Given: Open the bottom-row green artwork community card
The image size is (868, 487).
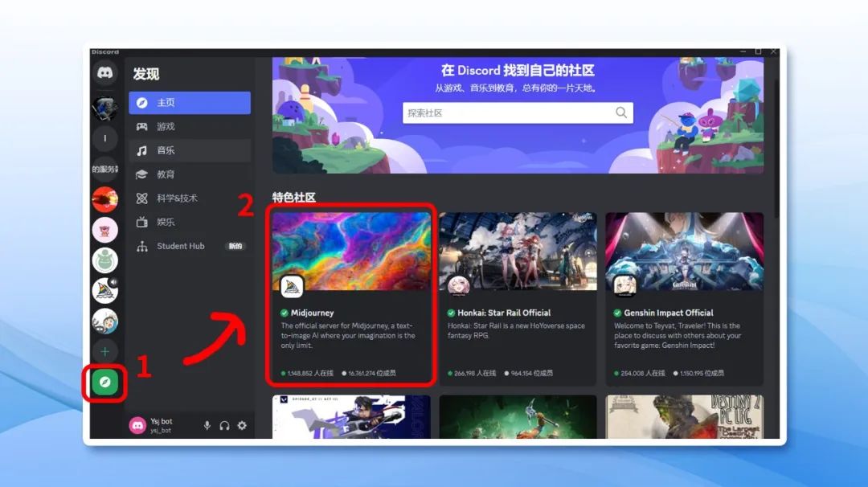Looking at the screenshot, I should [518, 417].
